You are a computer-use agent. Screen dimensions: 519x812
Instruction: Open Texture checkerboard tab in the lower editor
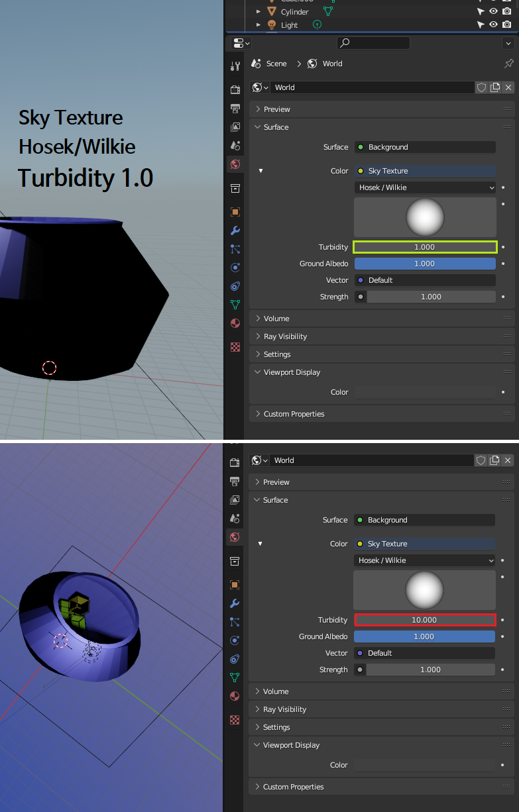(x=235, y=719)
